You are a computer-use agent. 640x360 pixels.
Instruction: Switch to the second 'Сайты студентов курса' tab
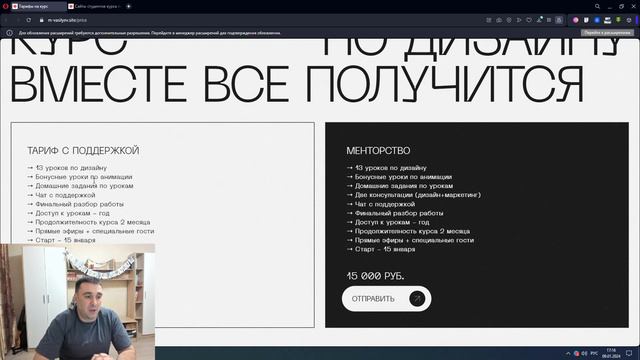[x=94, y=6]
